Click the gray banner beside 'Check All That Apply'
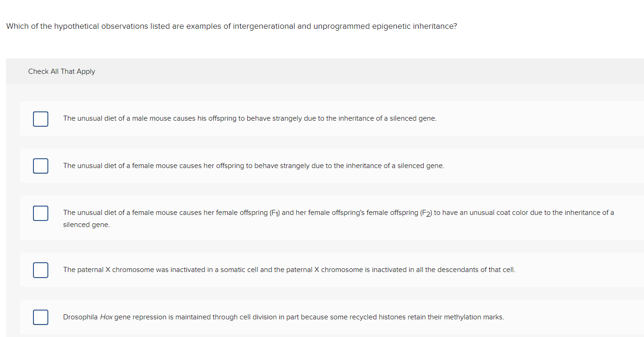Viewport: 644px width, 337px height. [325, 71]
